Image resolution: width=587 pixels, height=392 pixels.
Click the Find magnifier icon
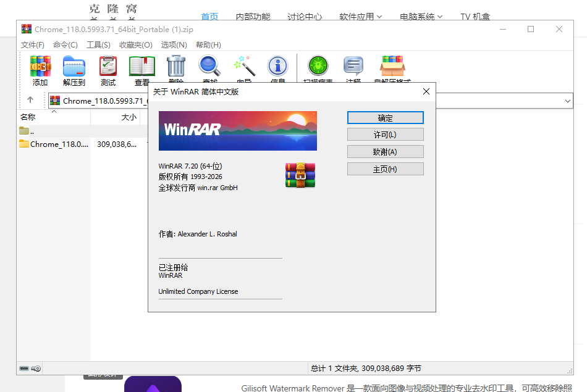(209, 66)
